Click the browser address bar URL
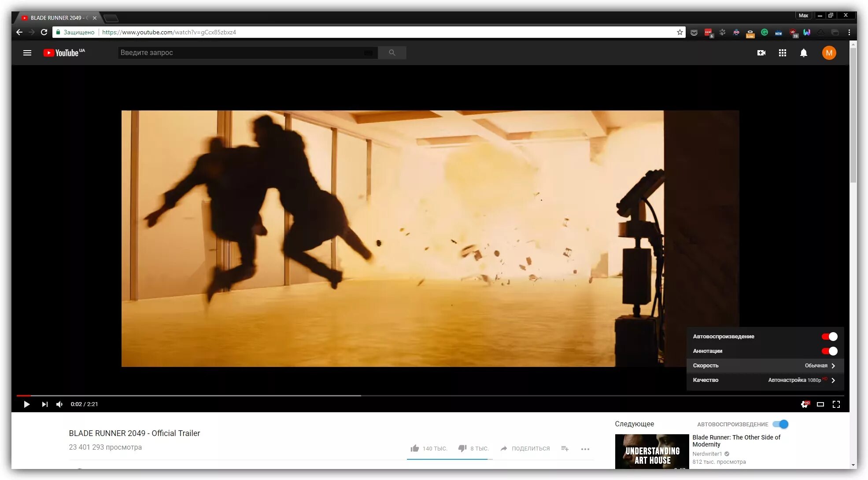 169,32
